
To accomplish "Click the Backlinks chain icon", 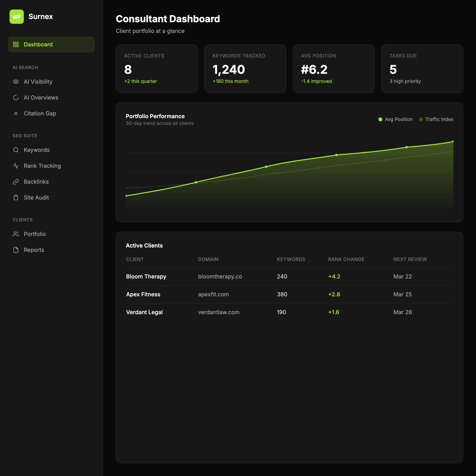I will 16,182.
